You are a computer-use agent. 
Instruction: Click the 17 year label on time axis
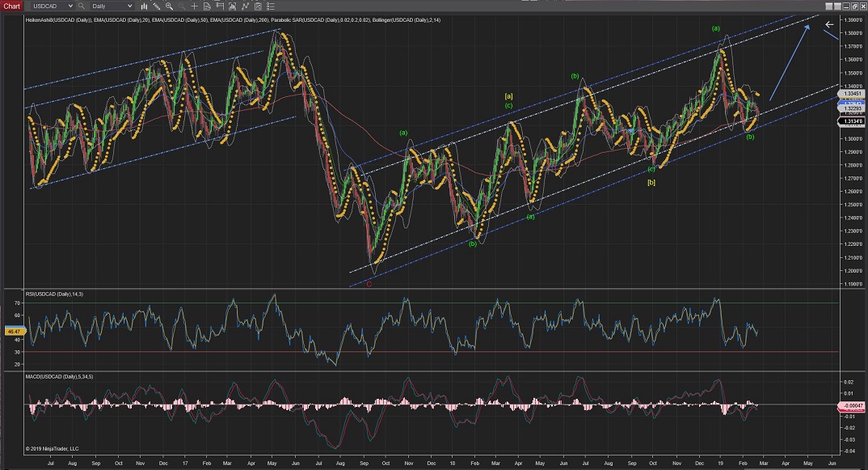click(x=185, y=463)
